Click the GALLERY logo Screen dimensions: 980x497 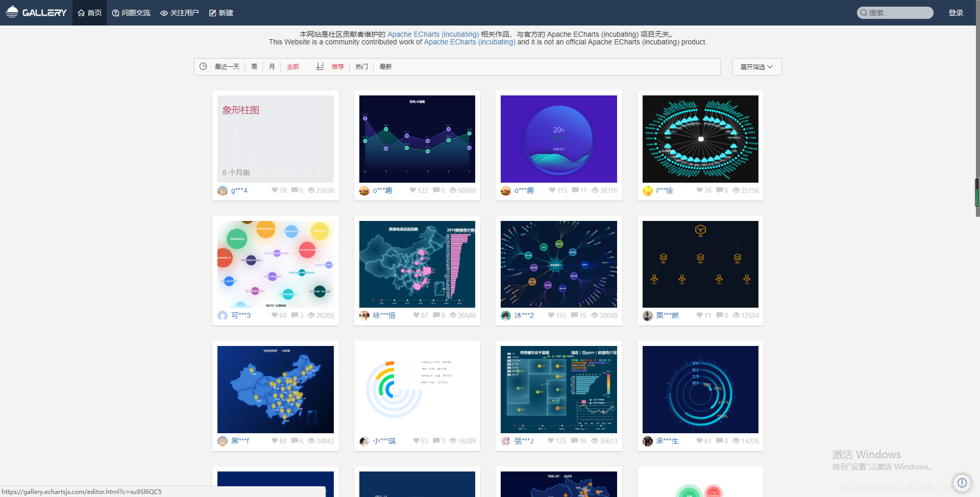[36, 12]
